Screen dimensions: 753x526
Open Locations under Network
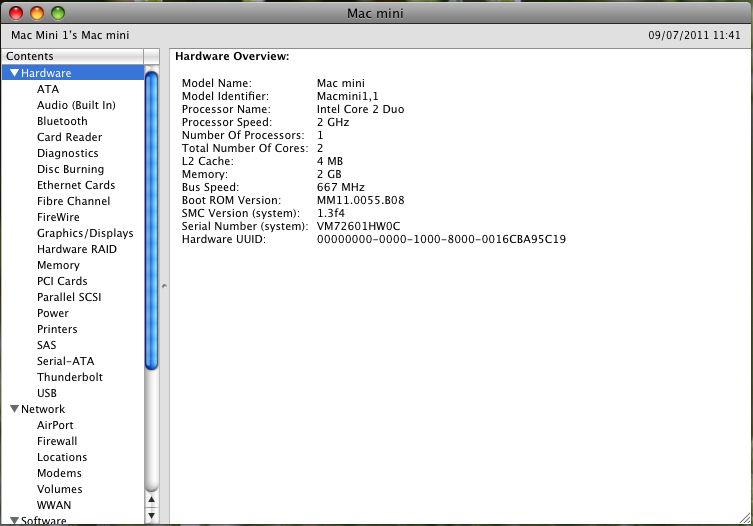pyautogui.click(x=62, y=457)
